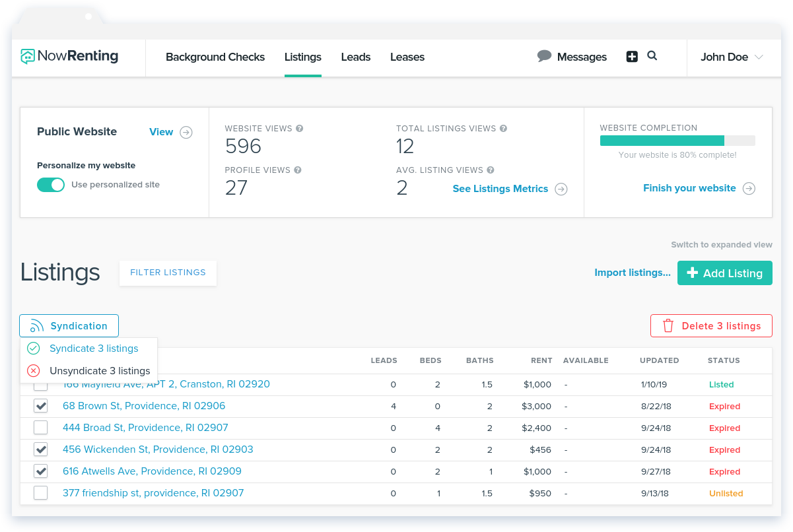Viewport: 793px width, 532px height.
Task: Click the Profile Views help icon
Action: click(x=298, y=170)
